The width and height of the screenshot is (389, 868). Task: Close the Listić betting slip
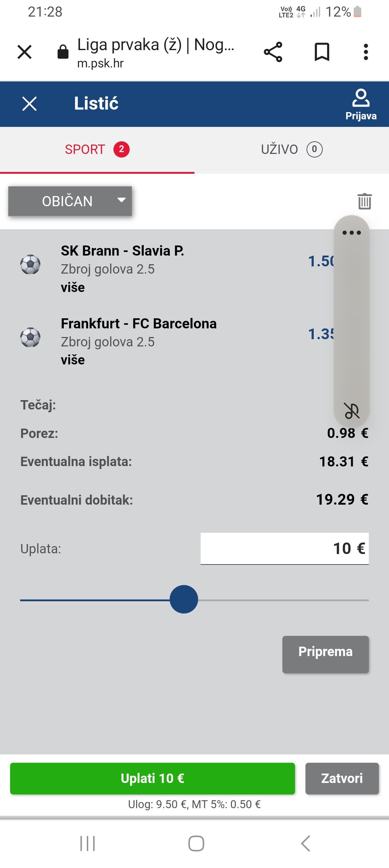(x=30, y=104)
